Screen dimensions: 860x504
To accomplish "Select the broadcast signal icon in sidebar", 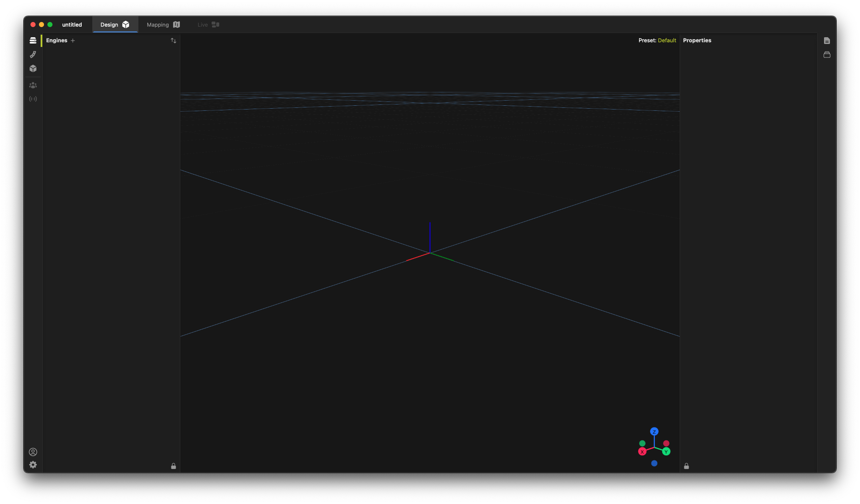I will coord(33,99).
